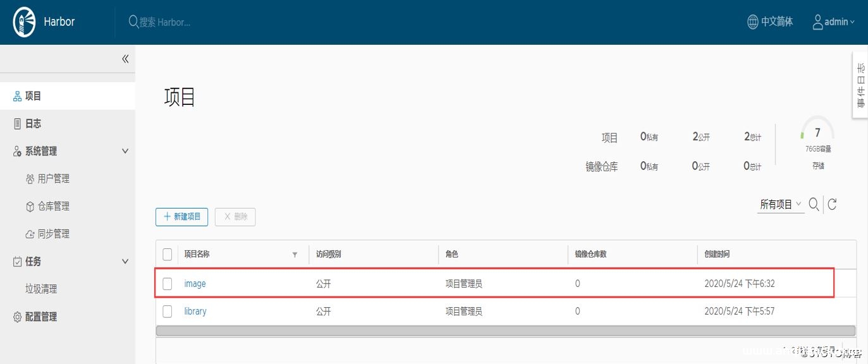Select the filter icon on 项目名称 column
The image size is (868, 364).
(x=295, y=254)
